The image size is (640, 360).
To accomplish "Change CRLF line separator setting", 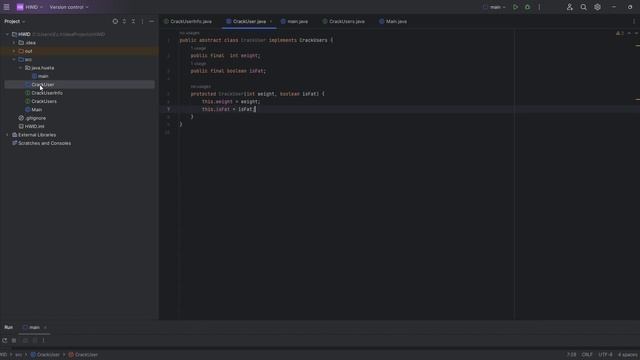I will click(587, 355).
